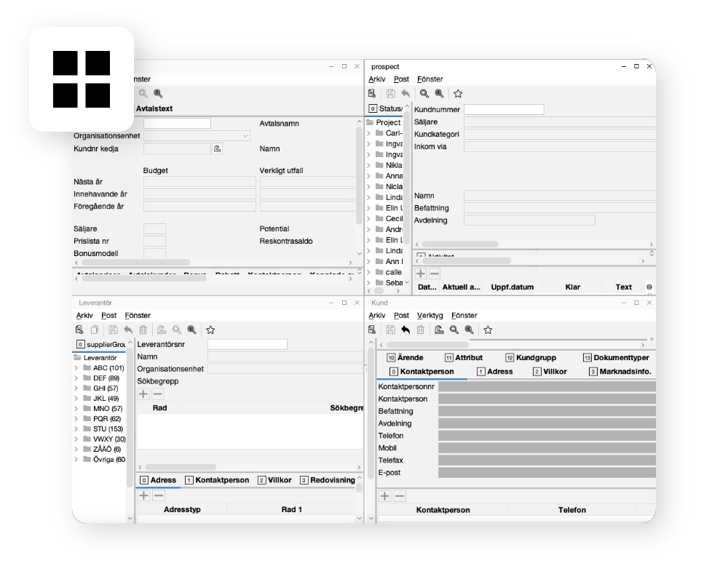Switch to Dokumenttyper tab in Kund window
728x582 pixels.
click(616, 358)
